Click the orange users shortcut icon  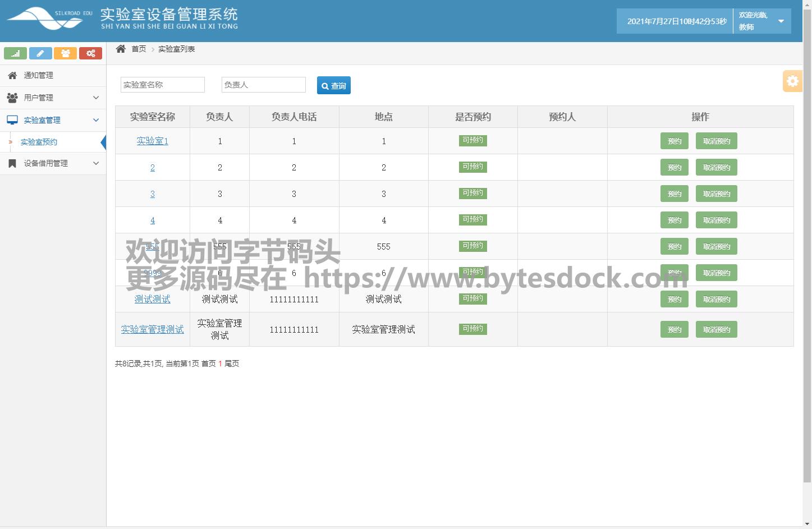point(66,53)
